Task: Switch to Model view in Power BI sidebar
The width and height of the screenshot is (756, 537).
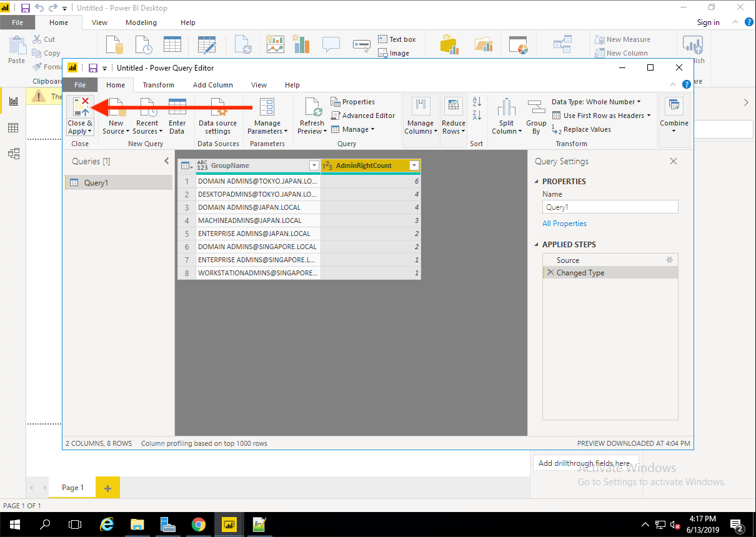Action: pos(13,154)
